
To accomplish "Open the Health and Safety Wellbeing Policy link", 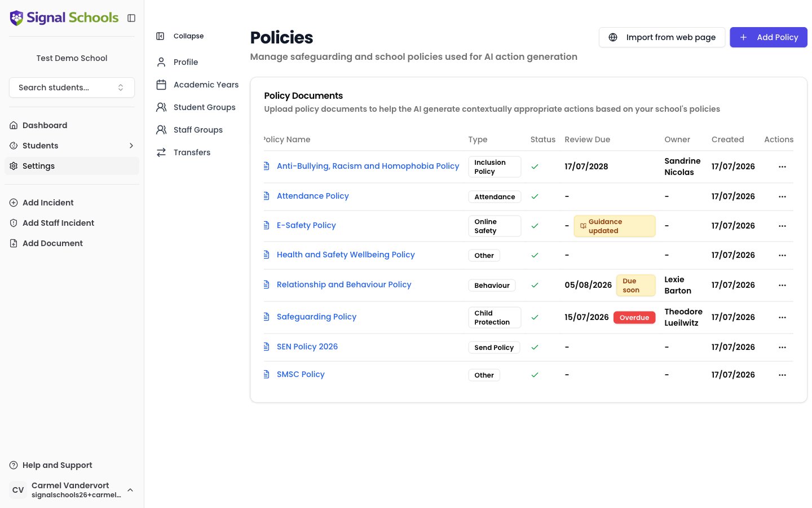I will coord(346,255).
